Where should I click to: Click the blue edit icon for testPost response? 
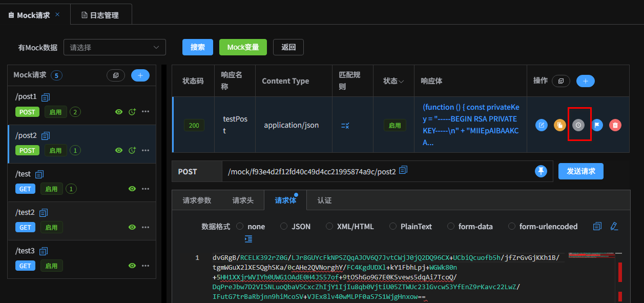point(542,125)
